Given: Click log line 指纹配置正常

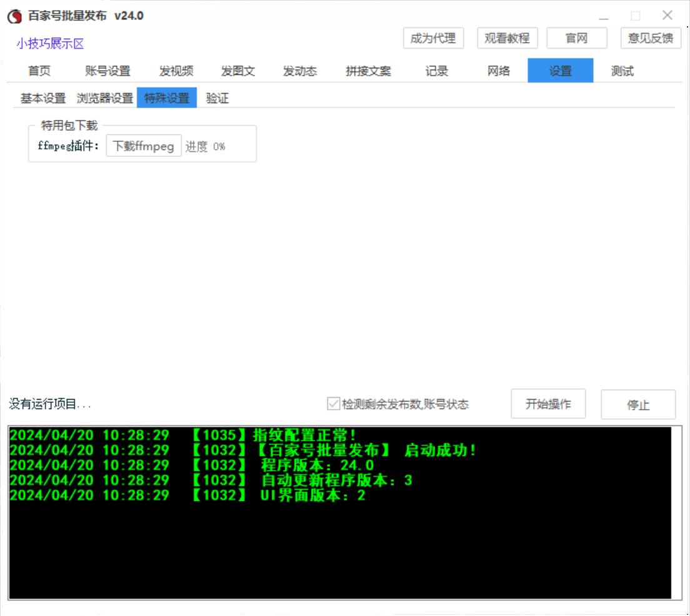Looking at the screenshot, I should tap(182, 435).
